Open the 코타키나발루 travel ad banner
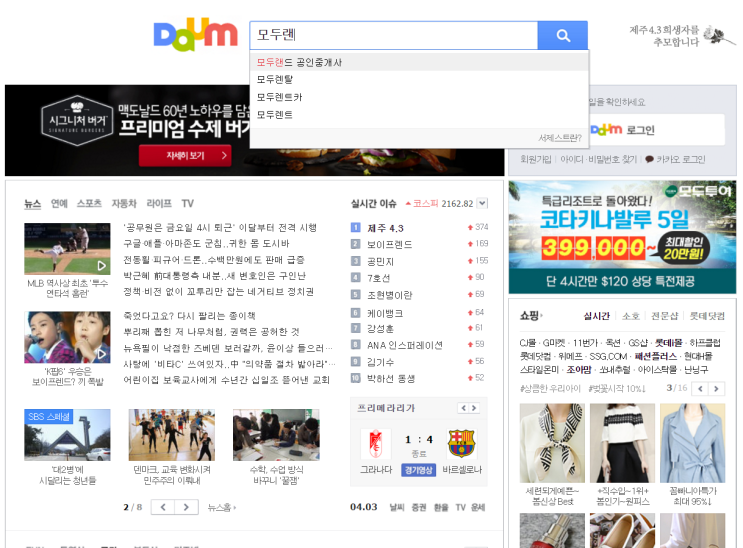Viewport: 743px width, 548px height. (x=622, y=237)
